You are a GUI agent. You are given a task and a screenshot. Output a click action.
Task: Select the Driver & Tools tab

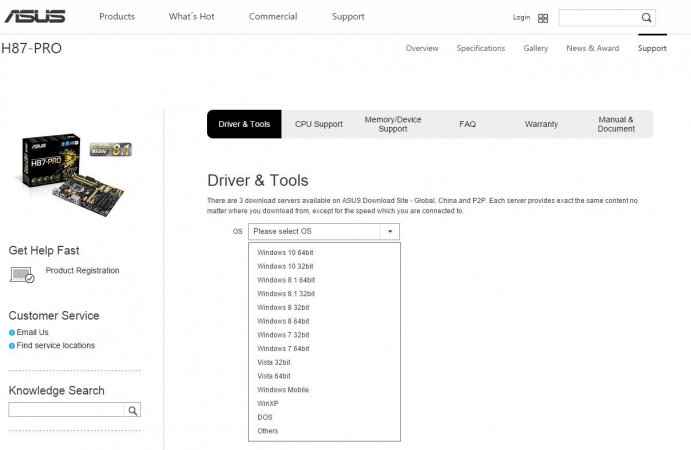[x=244, y=124]
